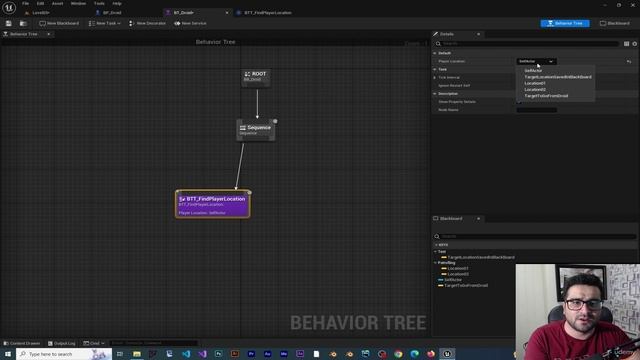Open the Cmd console type dropdown

coord(94,343)
